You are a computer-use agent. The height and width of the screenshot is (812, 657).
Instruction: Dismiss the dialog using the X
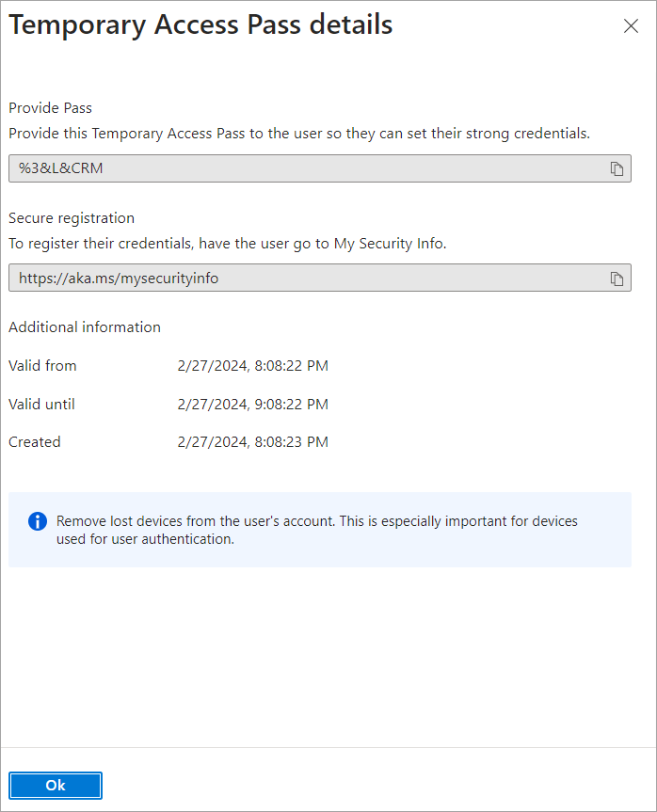pos(631,25)
